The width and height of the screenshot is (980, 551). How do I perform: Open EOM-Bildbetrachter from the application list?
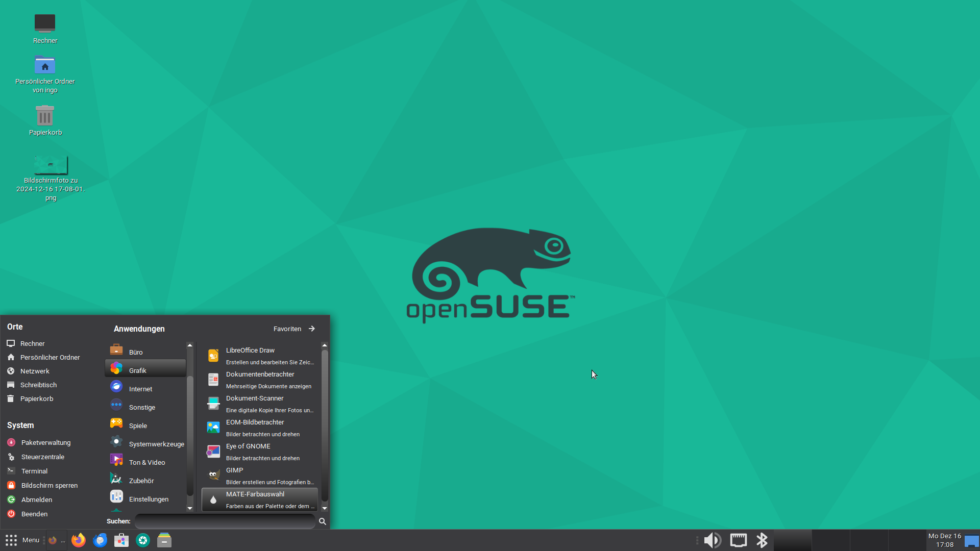point(260,428)
